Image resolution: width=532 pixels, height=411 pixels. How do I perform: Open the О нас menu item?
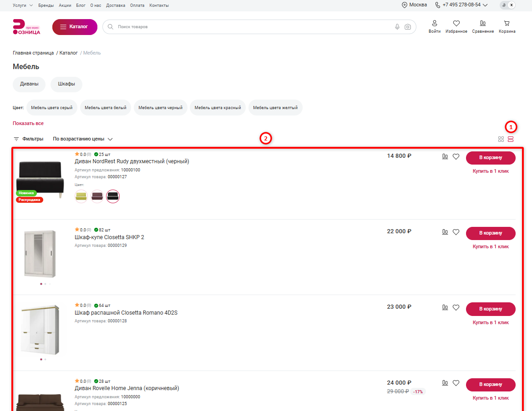(96, 5)
